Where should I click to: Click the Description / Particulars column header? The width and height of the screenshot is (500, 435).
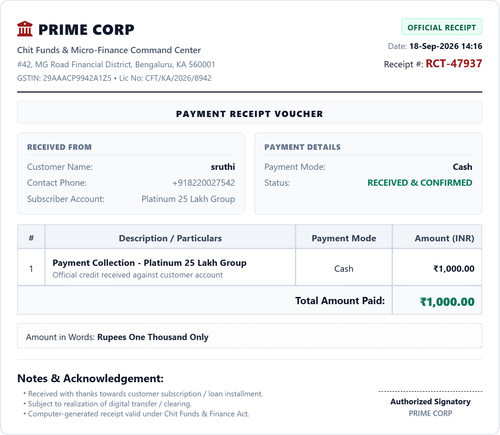click(170, 238)
